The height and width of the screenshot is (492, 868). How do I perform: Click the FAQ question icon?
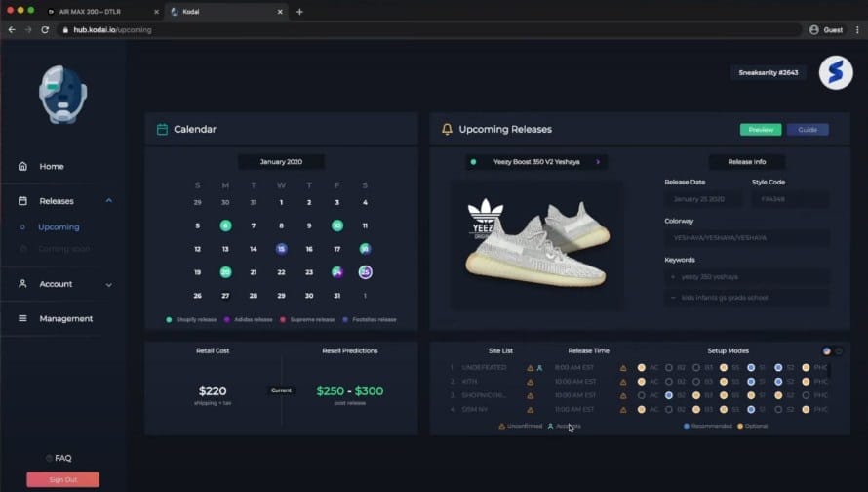tap(50, 458)
